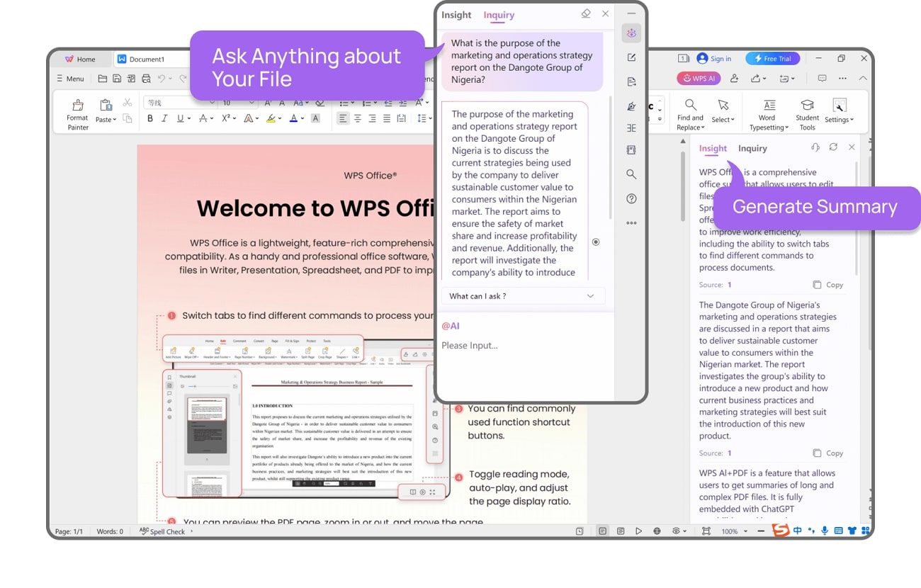This screenshot has height=588, width=921.
Task: Click the Source 1 reference in first summary
Action: tap(715, 285)
